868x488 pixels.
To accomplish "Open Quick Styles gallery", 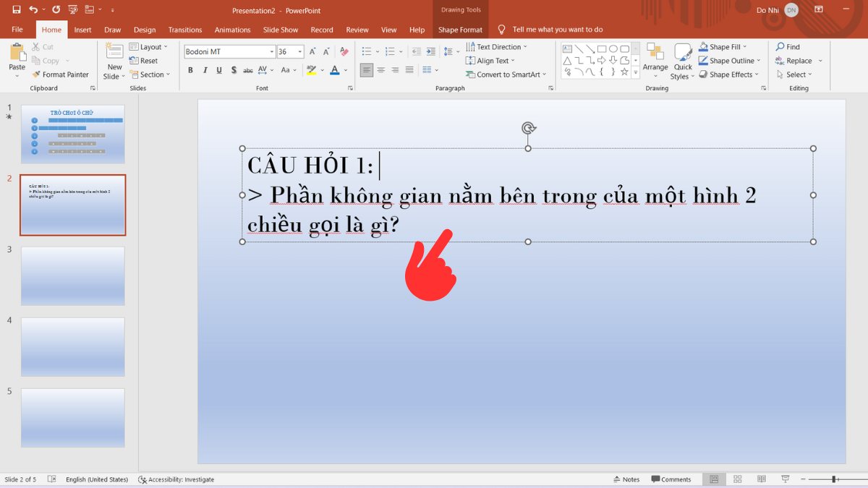I will 682,61.
